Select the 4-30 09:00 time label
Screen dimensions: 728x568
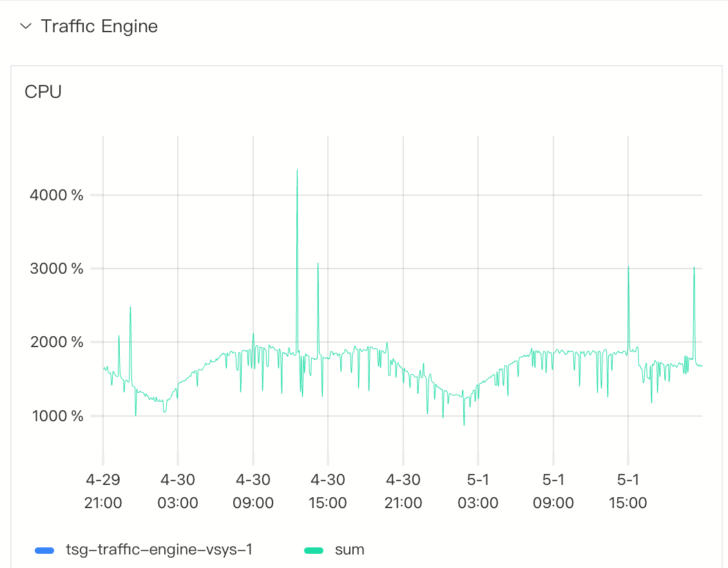(253, 491)
